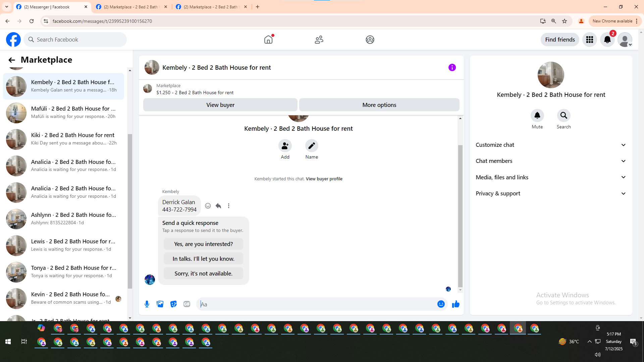Expand Media, files and links section
The image size is (644, 362).
coord(551,177)
